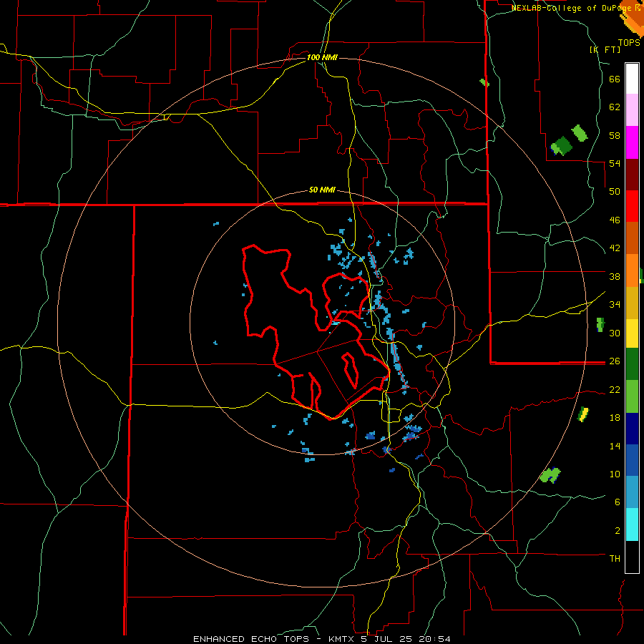Click the legend value '62'

(615, 107)
